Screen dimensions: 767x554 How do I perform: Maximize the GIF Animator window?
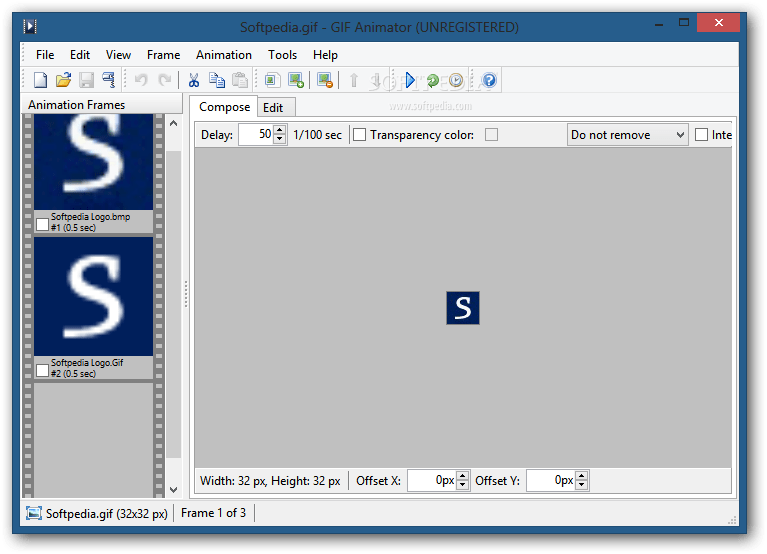click(x=684, y=22)
